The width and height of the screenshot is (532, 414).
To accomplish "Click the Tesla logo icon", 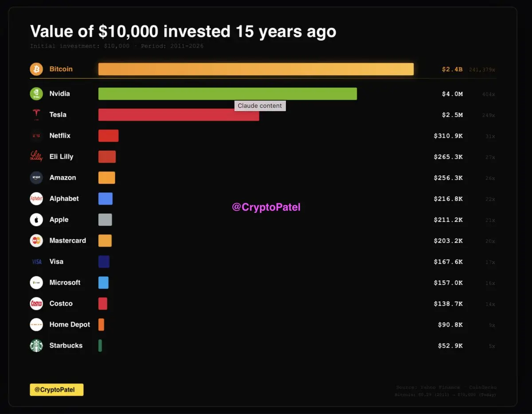I will 36,115.
